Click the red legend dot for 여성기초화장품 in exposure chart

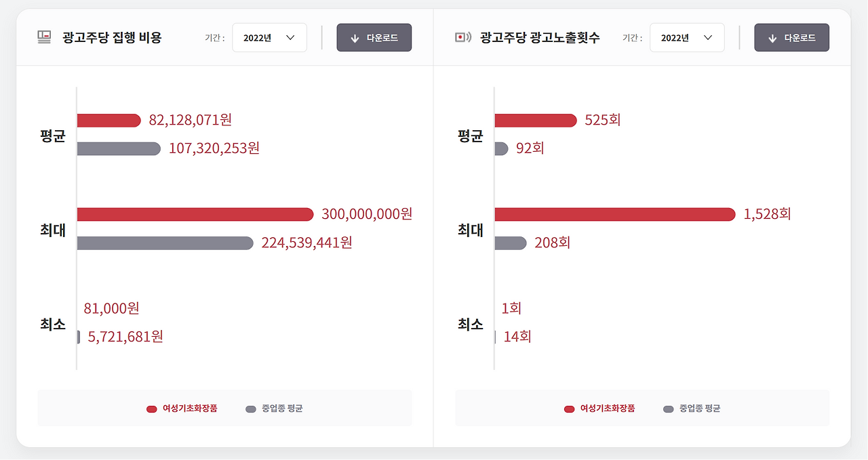[x=568, y=409]
